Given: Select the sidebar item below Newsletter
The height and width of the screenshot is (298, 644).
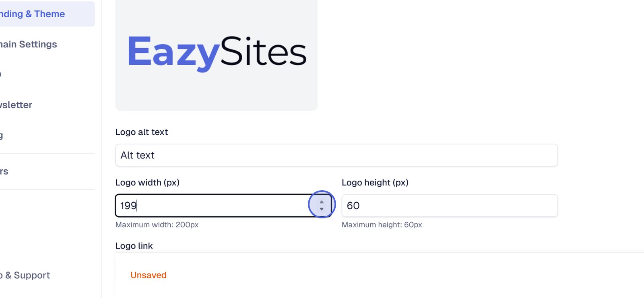Looking at the screenshot, I should tap(2, 136).
